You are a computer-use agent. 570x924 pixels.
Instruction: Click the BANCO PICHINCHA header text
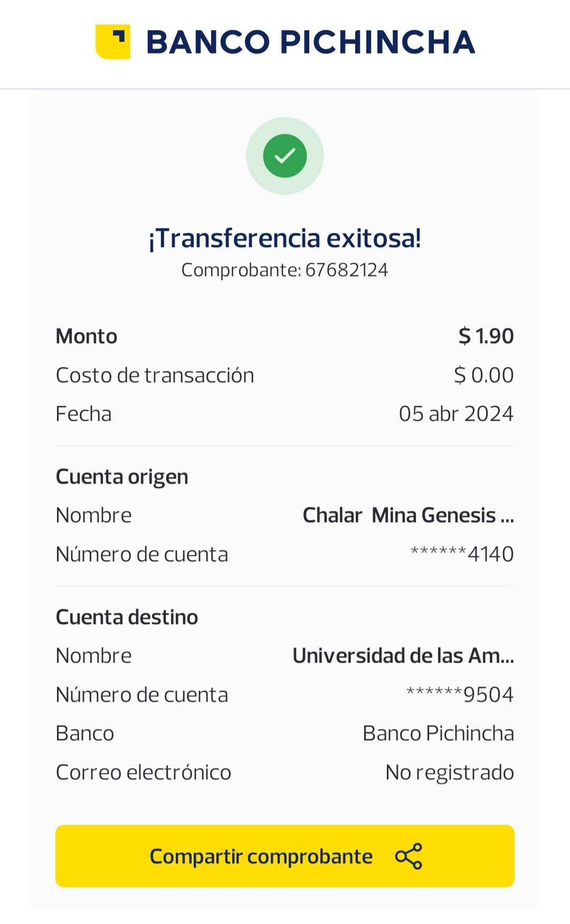click(310, 42)
